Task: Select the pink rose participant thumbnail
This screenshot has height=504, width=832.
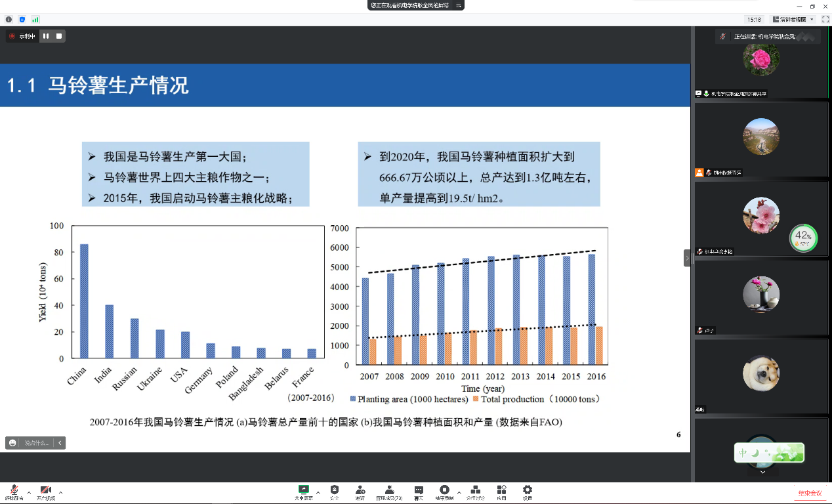Action: [761, 59]
